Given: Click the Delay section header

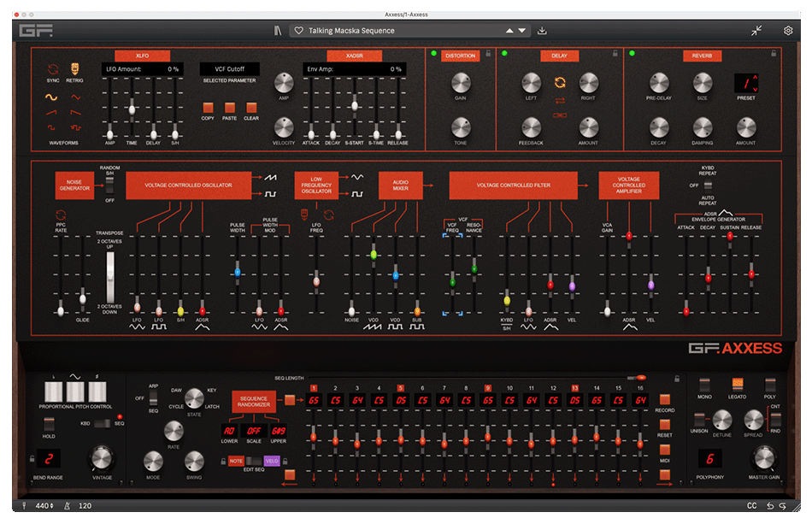Looking at the screenshot, I should coord(559,56).
